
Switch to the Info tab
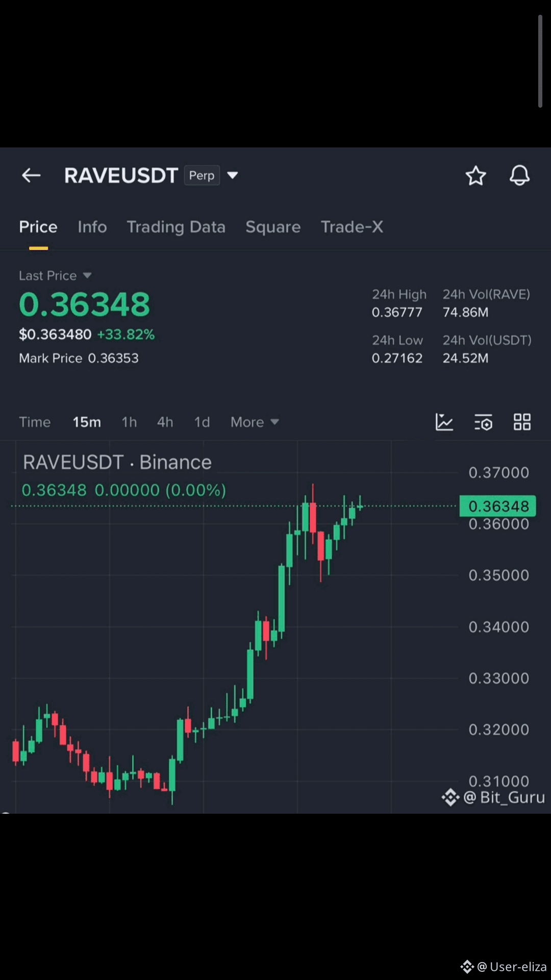pyautogui.click(x=92, y=227)
